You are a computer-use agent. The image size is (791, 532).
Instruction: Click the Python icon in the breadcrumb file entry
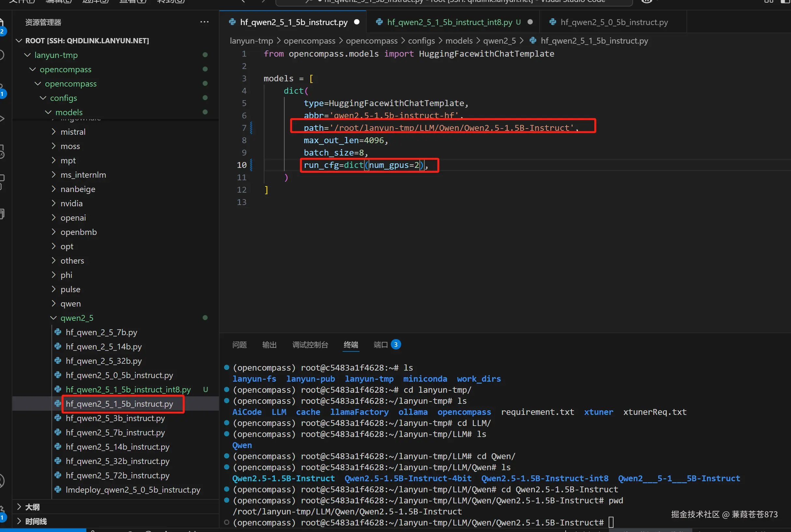click(533, 41)
